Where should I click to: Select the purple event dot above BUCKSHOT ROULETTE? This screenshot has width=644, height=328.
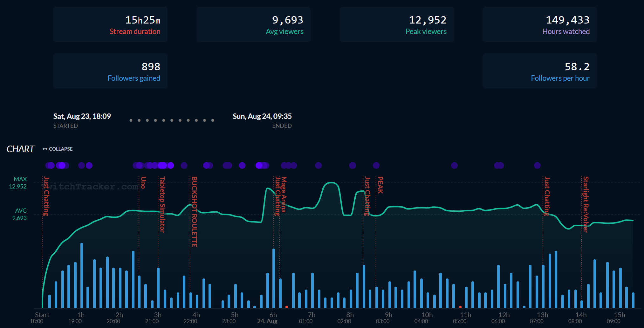tap(184, 165)
